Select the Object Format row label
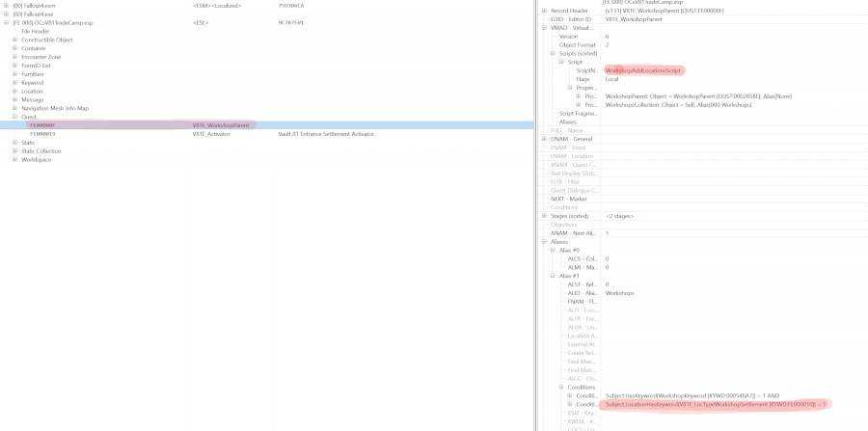The image size is (868, 431). 578,44
